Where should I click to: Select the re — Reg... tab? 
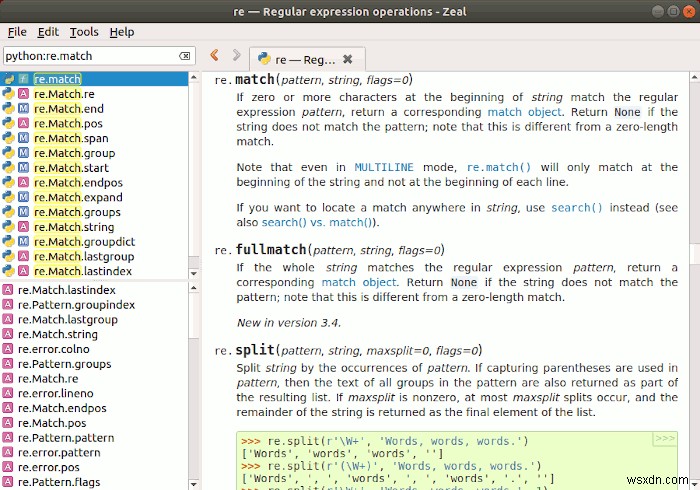300,59
